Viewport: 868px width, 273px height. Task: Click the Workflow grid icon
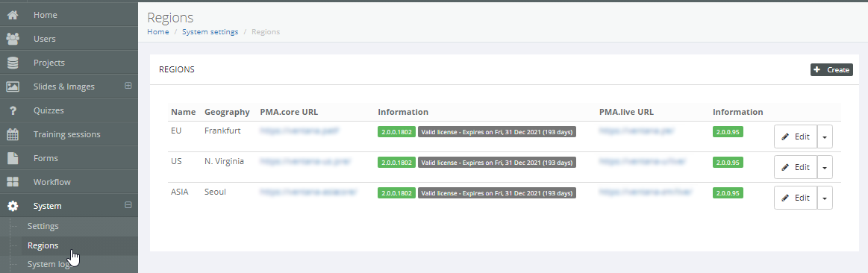click(x=12, y=182)
